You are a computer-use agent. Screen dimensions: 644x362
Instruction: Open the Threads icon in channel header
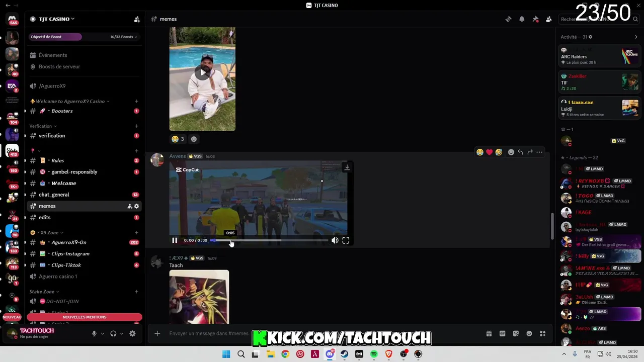coord(509,19)
